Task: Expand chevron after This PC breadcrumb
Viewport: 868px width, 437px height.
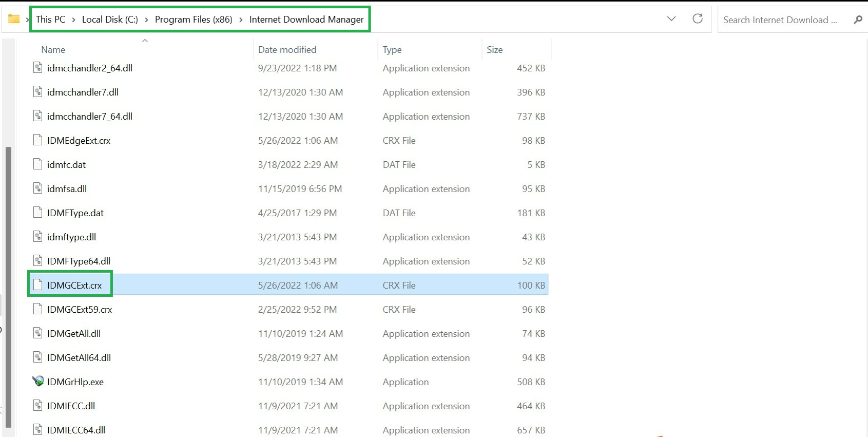Action: pyautogui.click(x=73, y=20)
